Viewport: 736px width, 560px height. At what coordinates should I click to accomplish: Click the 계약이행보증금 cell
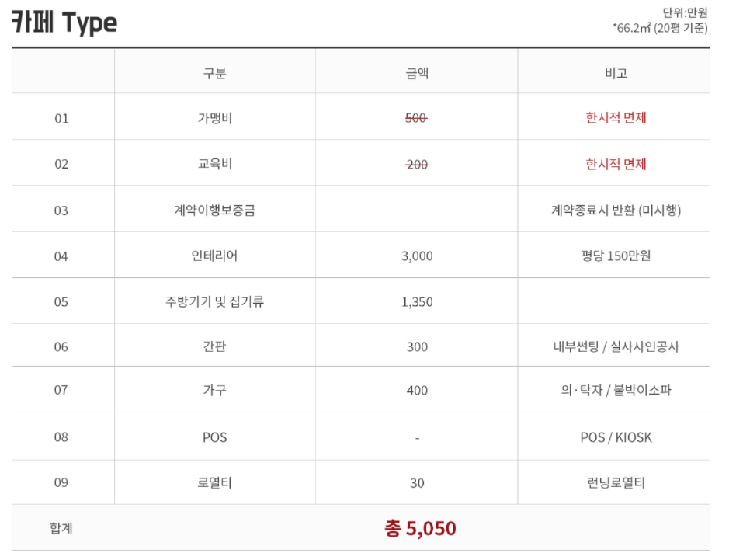[x=214, y=210]
